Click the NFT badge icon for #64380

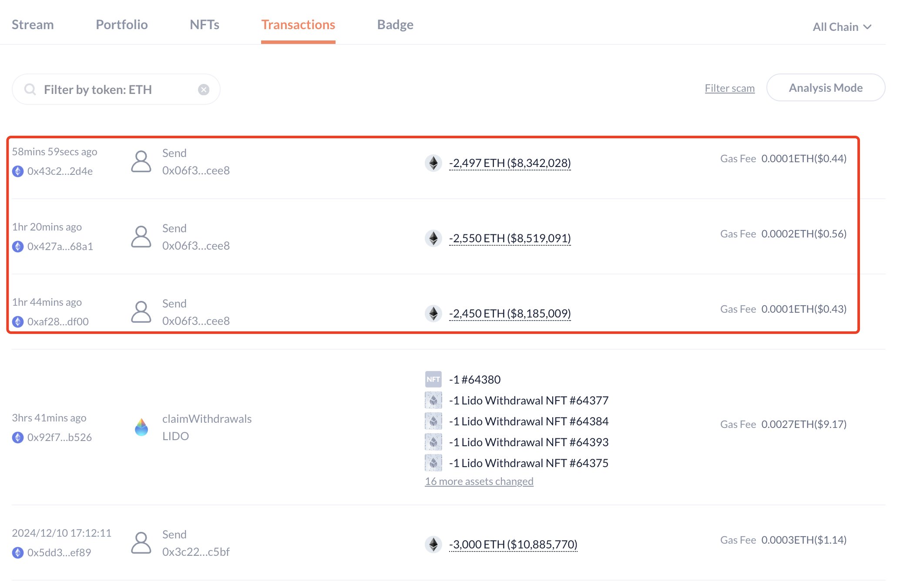[x=433, y=379]
